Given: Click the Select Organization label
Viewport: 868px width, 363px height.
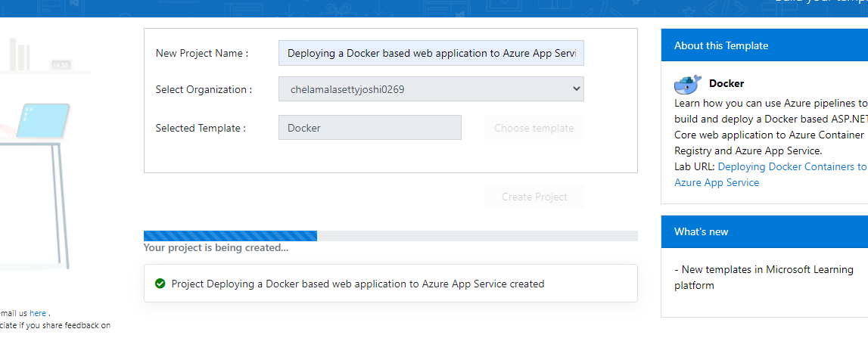Looking at the screenshot, I should coord(204,89).
